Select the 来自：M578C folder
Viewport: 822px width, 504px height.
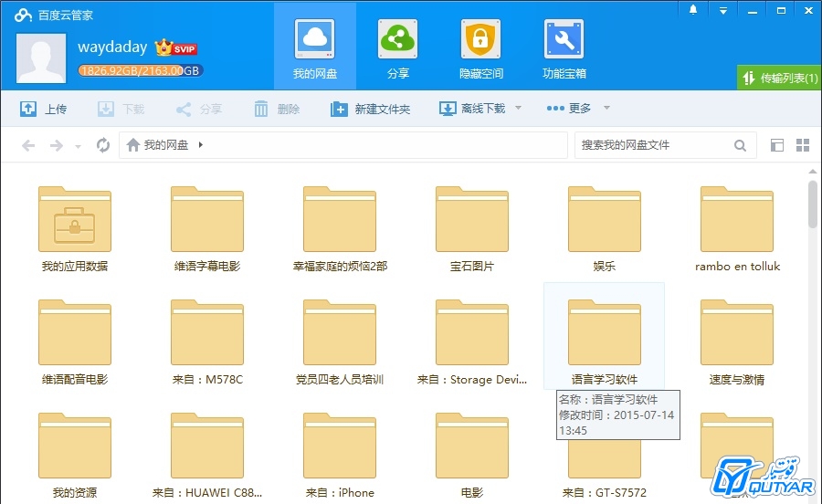207,342
